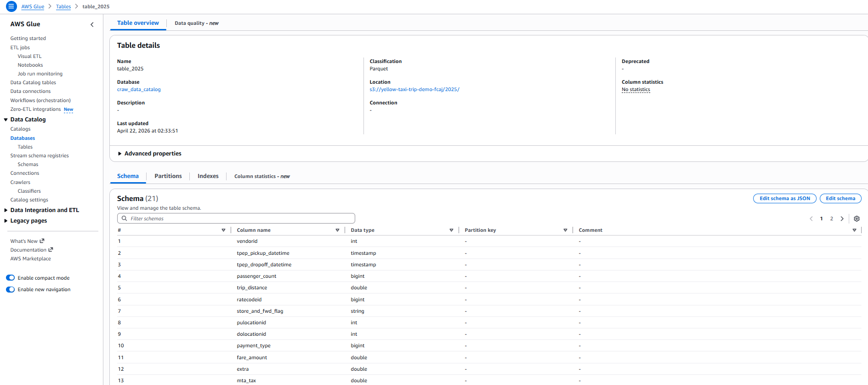
Task: Open Tables item under Databases
Action: pos(25,147)
